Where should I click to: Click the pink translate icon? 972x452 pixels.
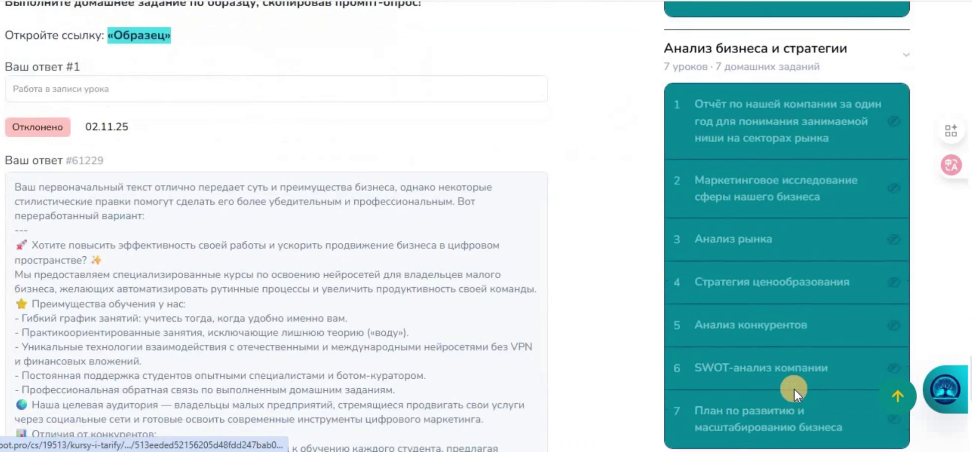(951, 165)
